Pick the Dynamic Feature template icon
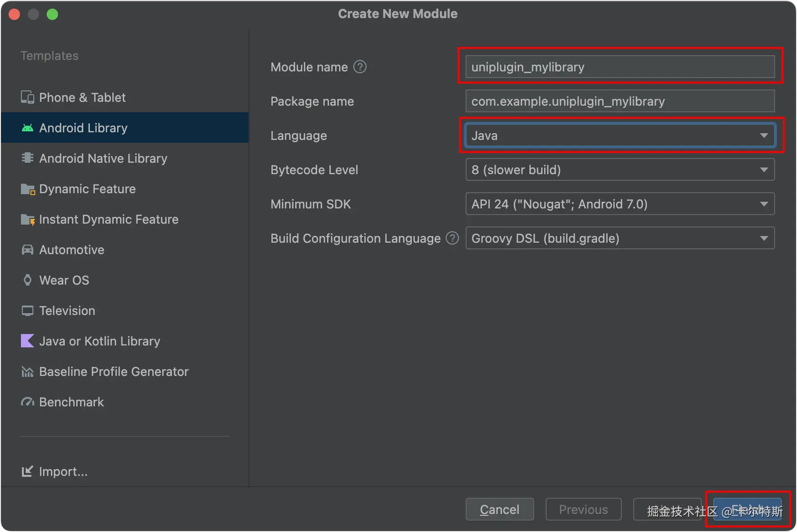Viewport: 797px width, 532px height. pos(28,189)
